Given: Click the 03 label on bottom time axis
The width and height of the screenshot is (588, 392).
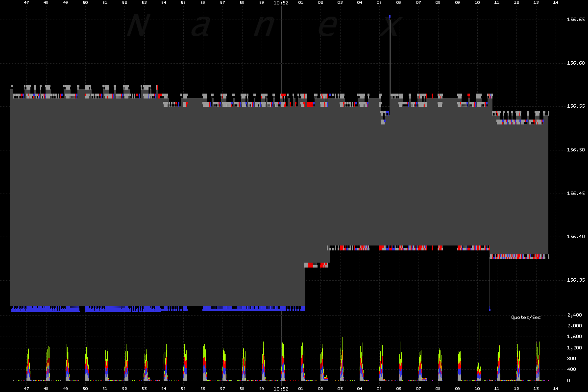Looking at the screenshot, I should (x=340, y=389).
